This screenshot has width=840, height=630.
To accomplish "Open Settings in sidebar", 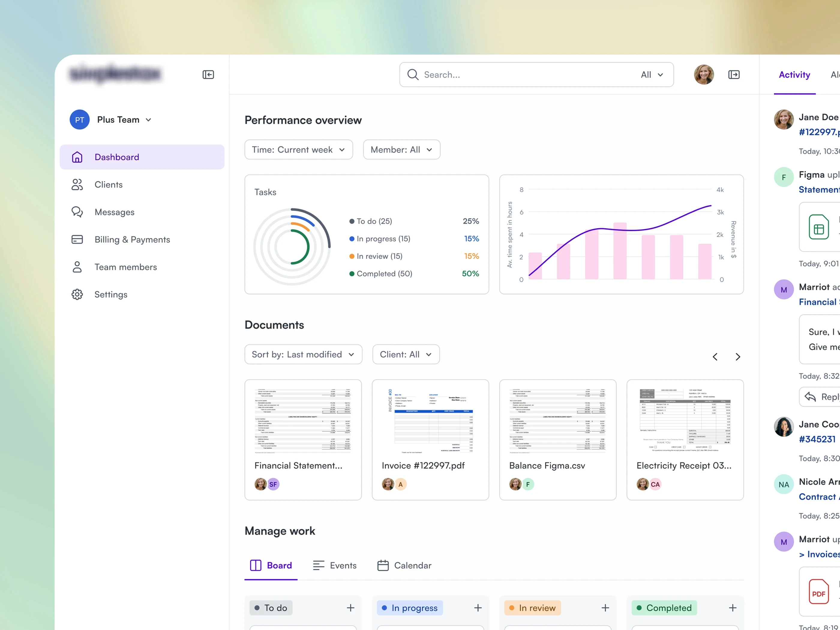I will [142, 294].
